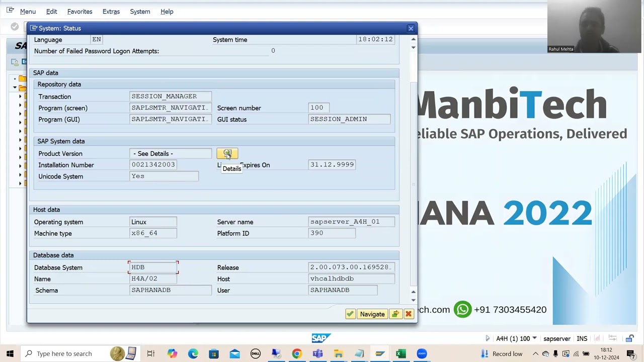Screen dimensions: 644x362
Task: Open the Dell app on the taskbar
Action: coord(255,353)
